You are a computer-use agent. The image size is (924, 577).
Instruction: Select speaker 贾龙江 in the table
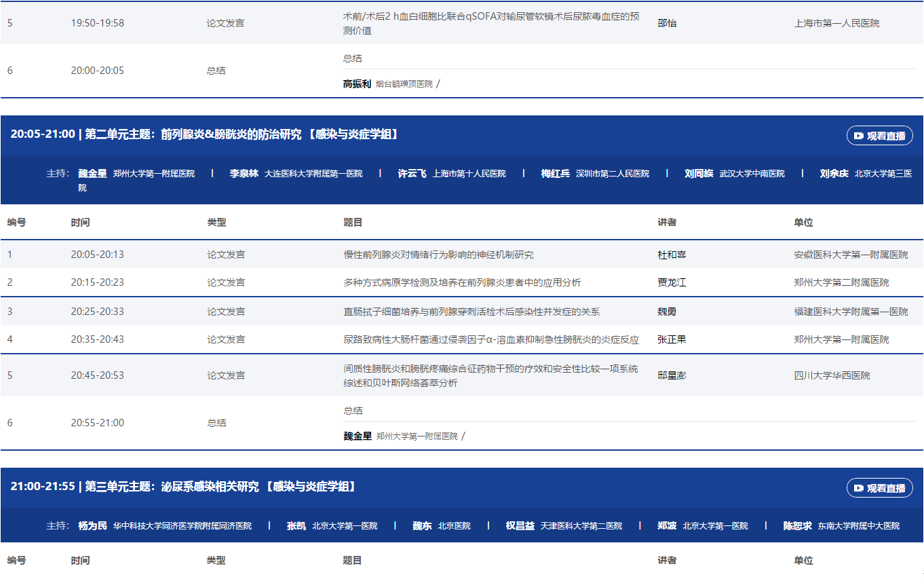672,283
